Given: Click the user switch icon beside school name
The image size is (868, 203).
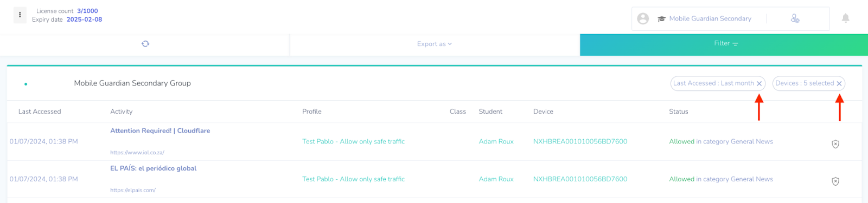Looking at the screenshot, I should [x=795, y=19].
